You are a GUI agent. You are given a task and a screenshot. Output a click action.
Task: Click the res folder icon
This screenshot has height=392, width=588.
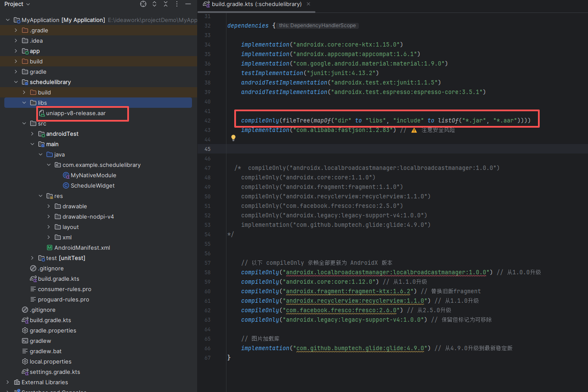click(50, 196)
